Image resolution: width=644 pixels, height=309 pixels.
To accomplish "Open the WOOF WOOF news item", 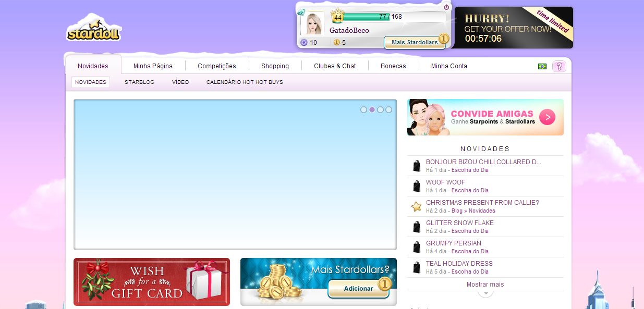I will (x=445, y=182).
